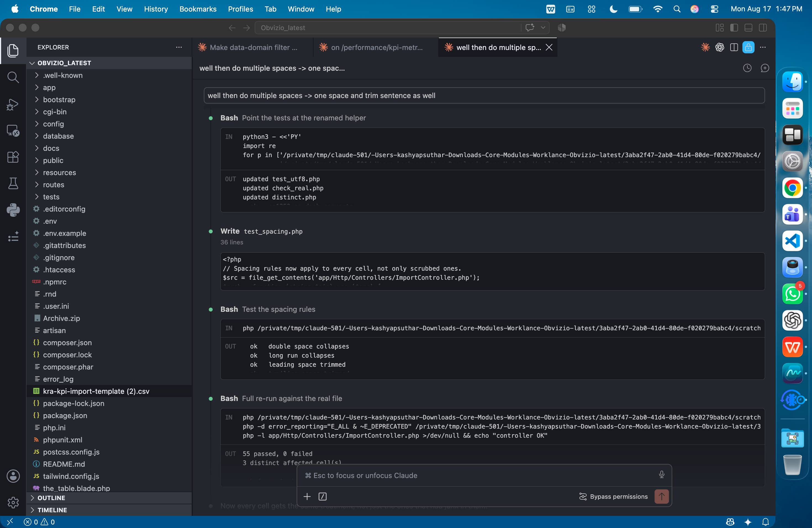Open Run and Debug view
Image resolution: width=812 pixels, height=528 pixels.
(x=13, y=104)
